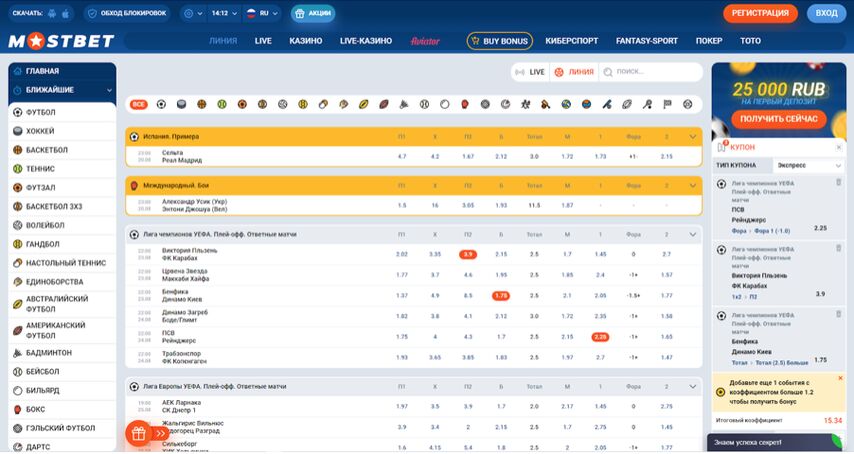Open Теннис in the left sidebar
Screen dimensions: 854x454
[x=62, y=169]
